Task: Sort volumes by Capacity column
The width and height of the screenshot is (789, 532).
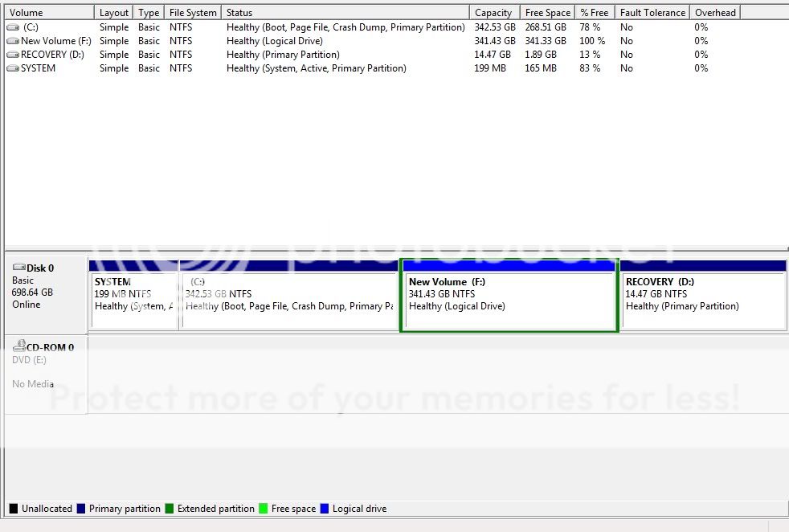Action: [x=493, y=13]
